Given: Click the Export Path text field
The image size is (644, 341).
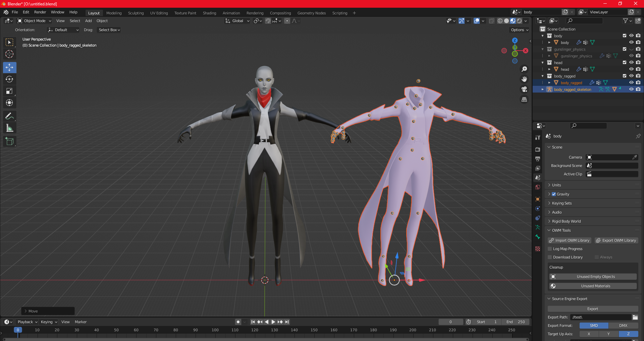Looking at the screenshot, I should (601, 317).
